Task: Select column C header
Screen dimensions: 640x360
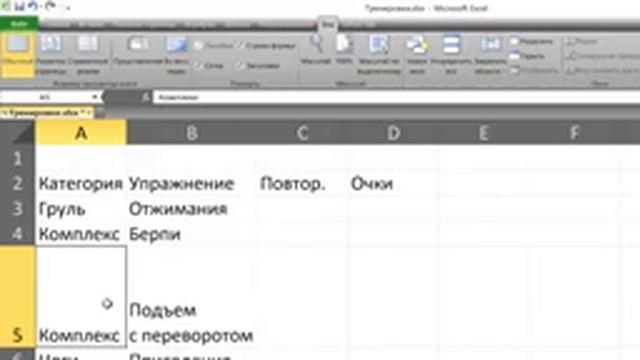Action: [302, 133]
